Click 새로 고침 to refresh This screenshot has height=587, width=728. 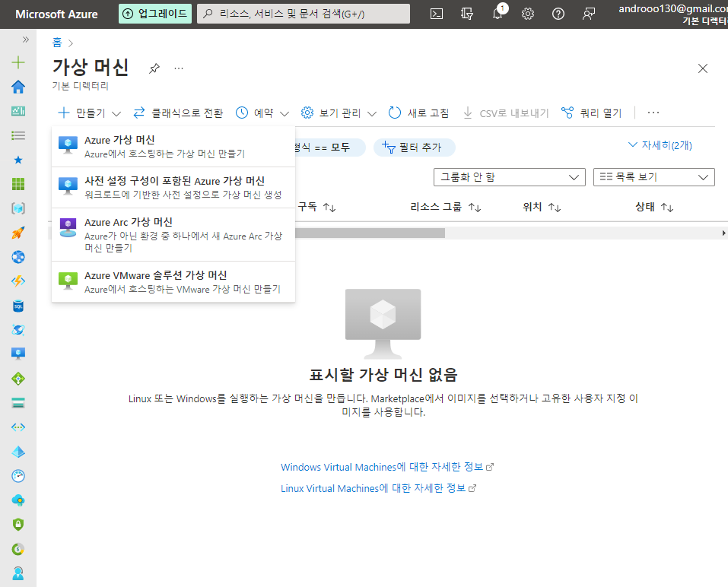(x=419, y=113)
